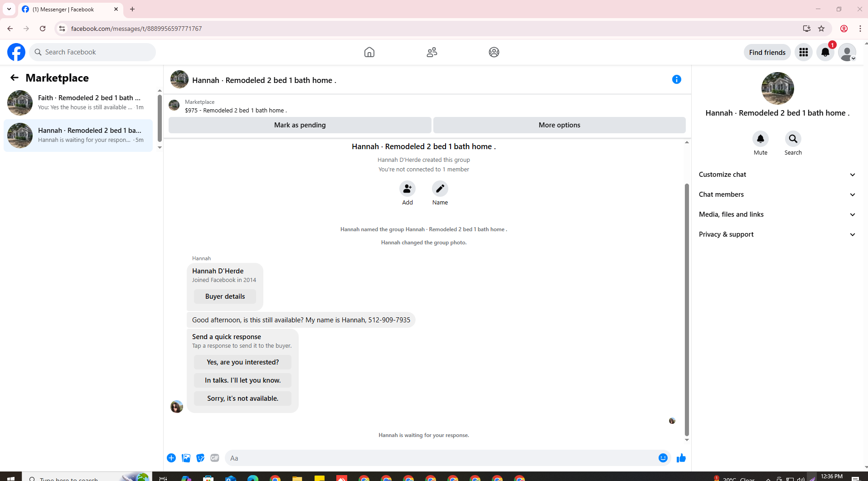Open more actions plus icon in composer
Screen dimensions: 868x481
(171, 458)
